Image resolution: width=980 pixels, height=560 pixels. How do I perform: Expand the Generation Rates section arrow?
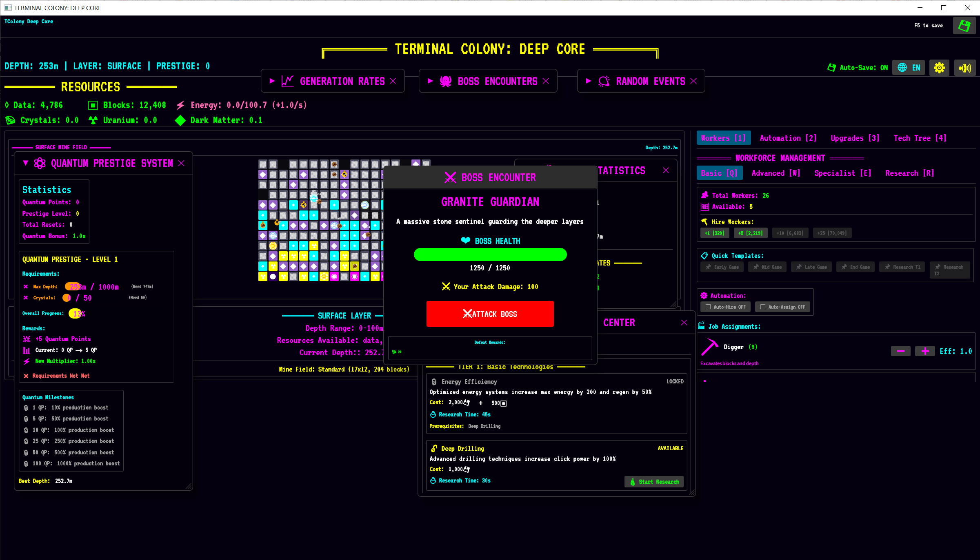[x=272, y=81]
